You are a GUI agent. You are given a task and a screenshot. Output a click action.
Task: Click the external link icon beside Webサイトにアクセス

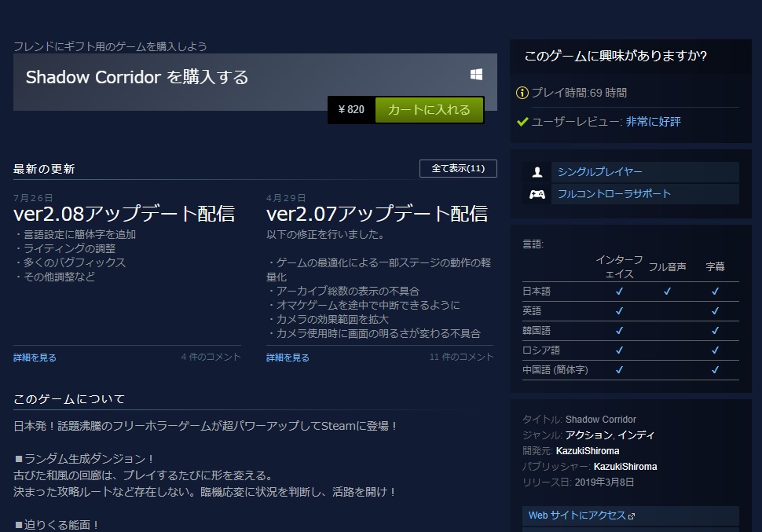(x=632, y=516)
